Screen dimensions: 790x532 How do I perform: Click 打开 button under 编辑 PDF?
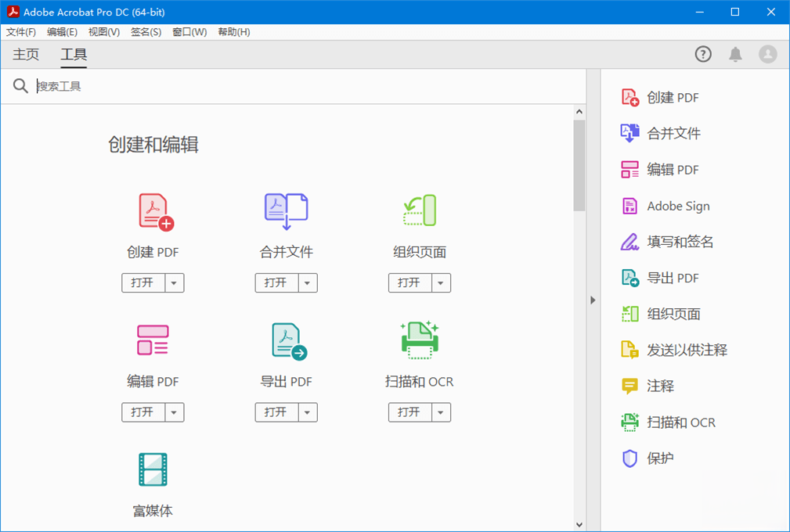point(143,412)
